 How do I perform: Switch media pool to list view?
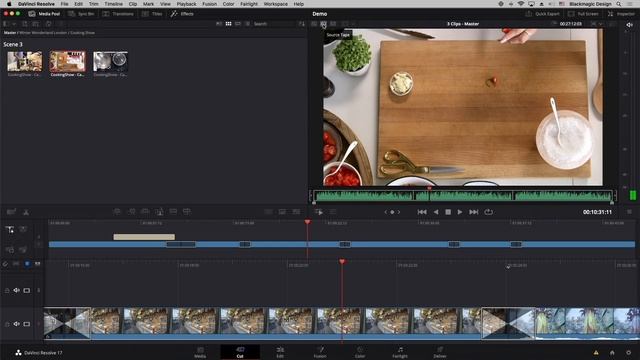[247, 24]
